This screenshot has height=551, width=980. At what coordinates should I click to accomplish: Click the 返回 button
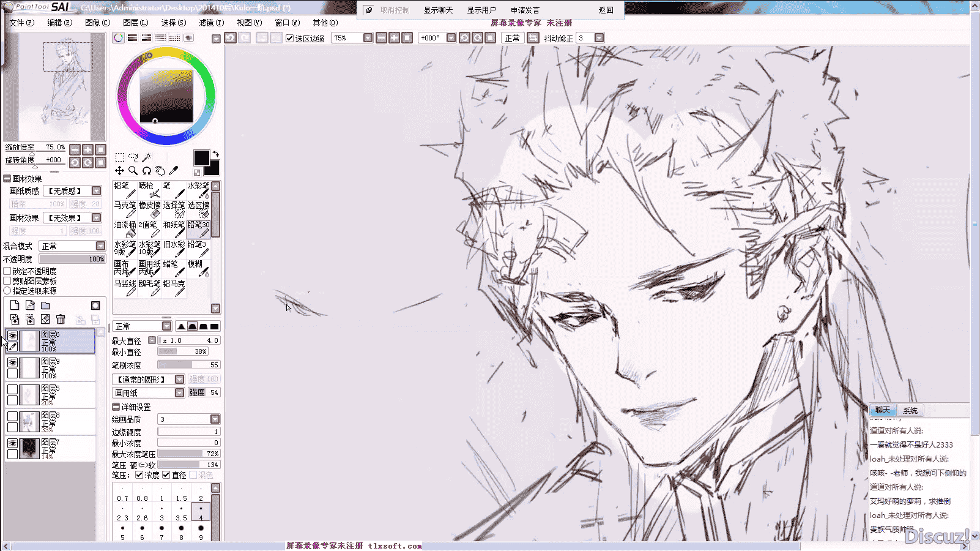[x=606, y=10]
